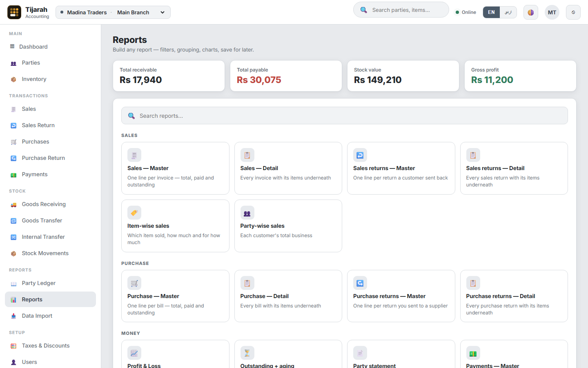Image resolution: width=588 pixels, height=368 pixels.
Task: Open Purchase Return in sidebar
Action: coord(50,158)
